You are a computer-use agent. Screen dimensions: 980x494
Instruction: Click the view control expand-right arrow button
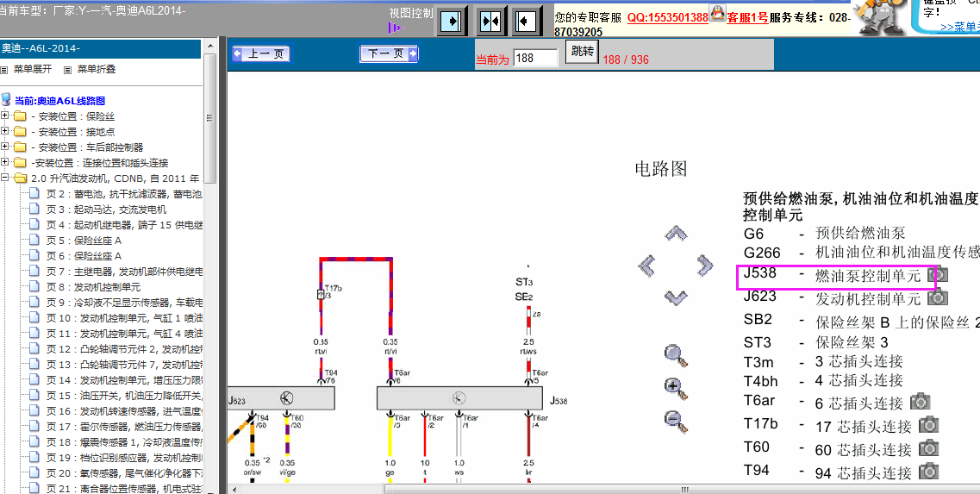pyautogui.click(x=452, y=22)
